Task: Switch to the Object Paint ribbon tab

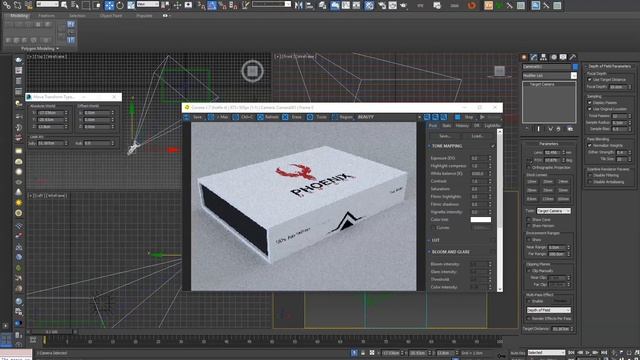Action: point(111,16)
